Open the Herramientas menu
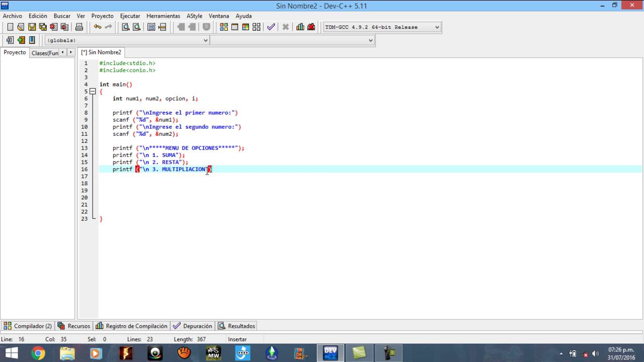The width and height of the screenshot is (644, 362). [163, 16]
